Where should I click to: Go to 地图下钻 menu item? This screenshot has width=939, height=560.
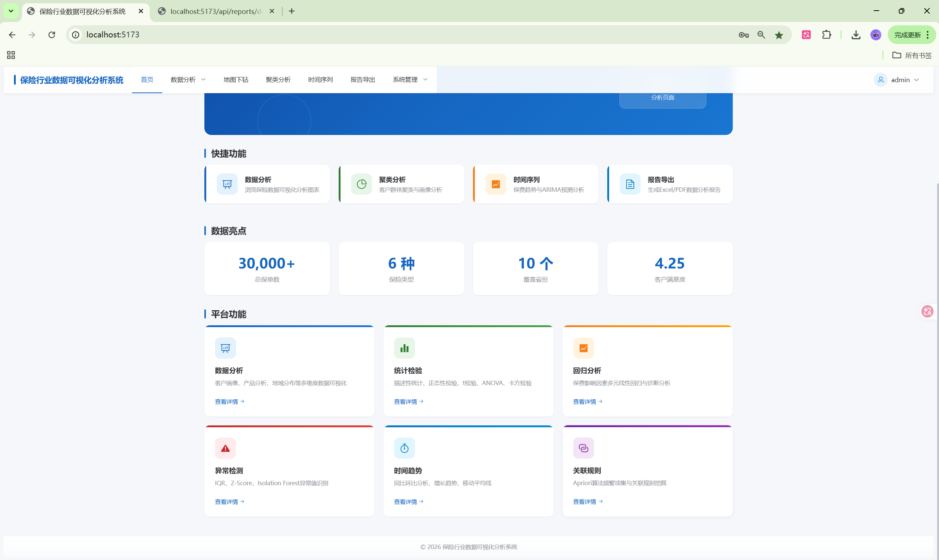tap(236, 80)
